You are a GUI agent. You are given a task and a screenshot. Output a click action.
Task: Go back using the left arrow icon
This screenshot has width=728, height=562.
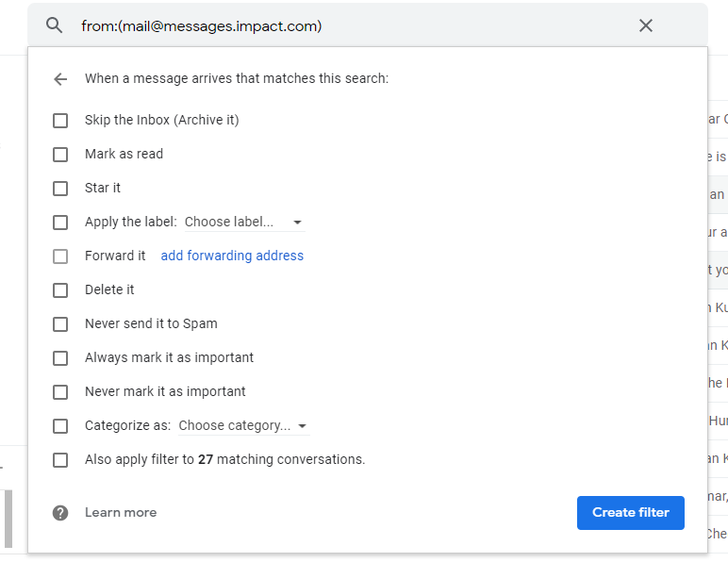(x=60, y=79)
